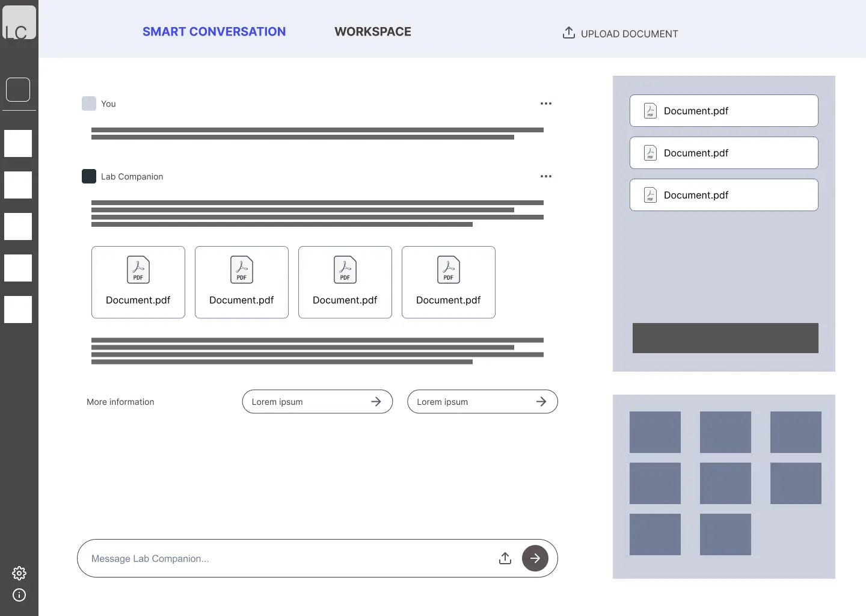
Task: Open three-dot menu on You message
Action: (x=546, y=103)
